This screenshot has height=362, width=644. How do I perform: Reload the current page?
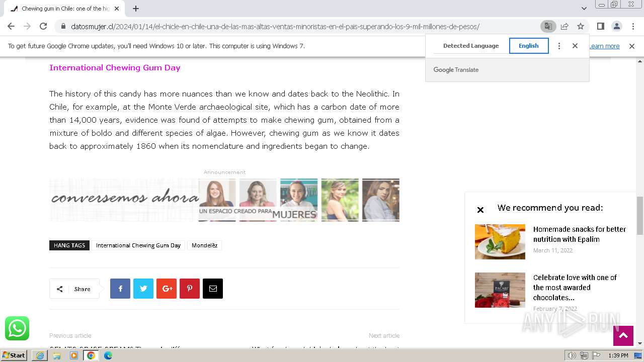tap(43, 26)
